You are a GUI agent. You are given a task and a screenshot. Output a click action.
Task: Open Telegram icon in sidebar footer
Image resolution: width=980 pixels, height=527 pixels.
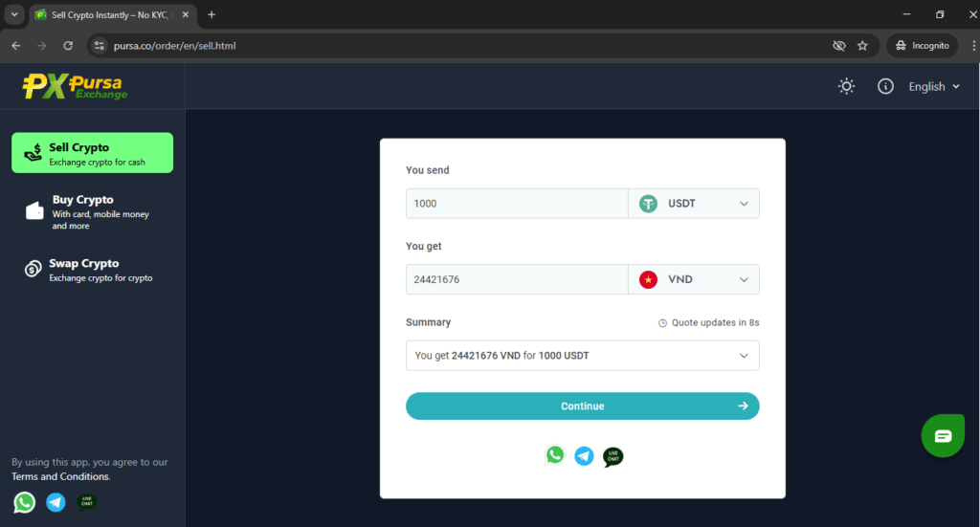56,502
